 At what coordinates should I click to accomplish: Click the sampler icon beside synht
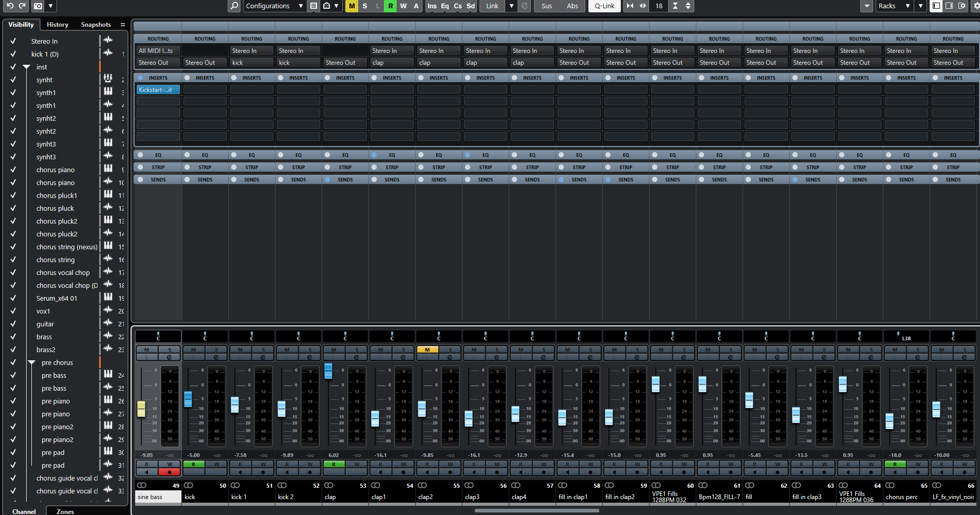point(108,79)
